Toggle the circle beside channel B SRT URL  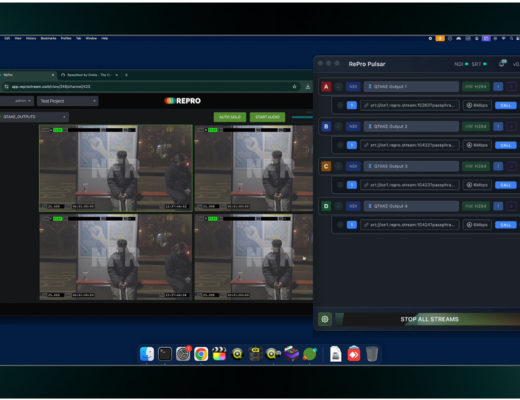click(340, 145)
